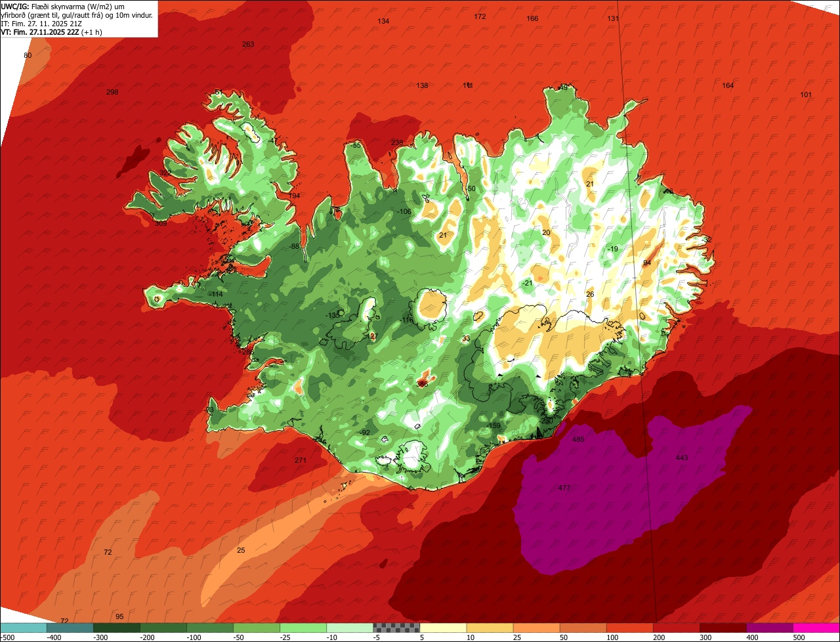Screen dimensions: 840x642
Task: Click the checkered -5 to 5 legend swatch
Action: (x=396, y=628)
